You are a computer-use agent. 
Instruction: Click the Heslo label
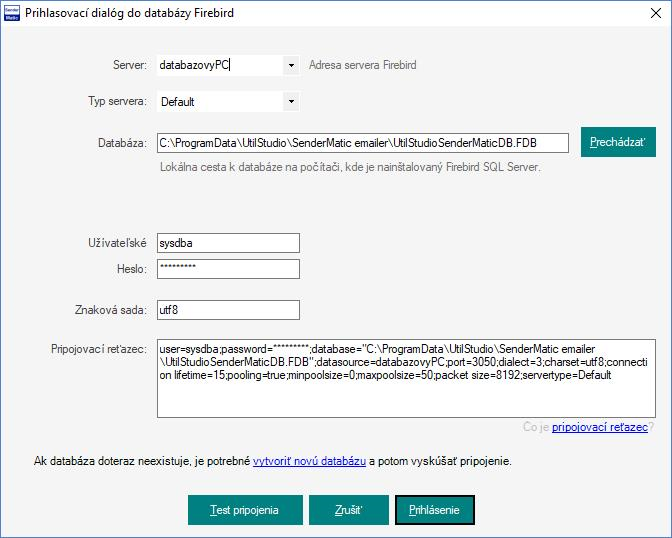[132, 269]
